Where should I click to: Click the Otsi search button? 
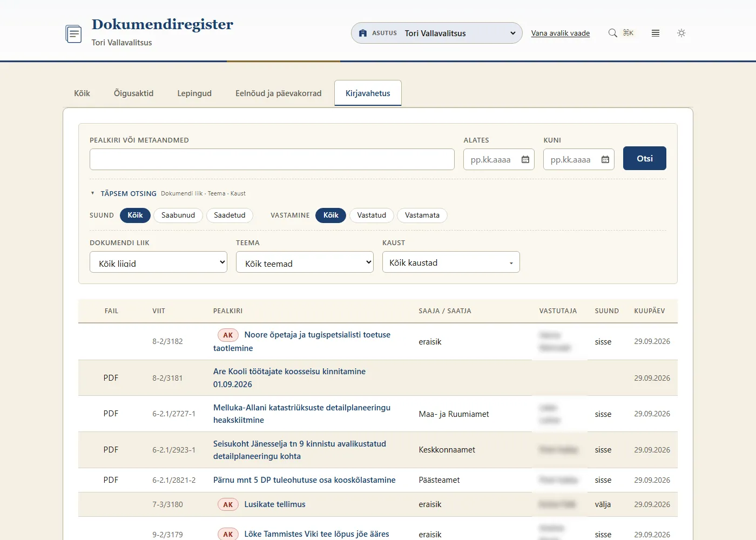point(645,158)
